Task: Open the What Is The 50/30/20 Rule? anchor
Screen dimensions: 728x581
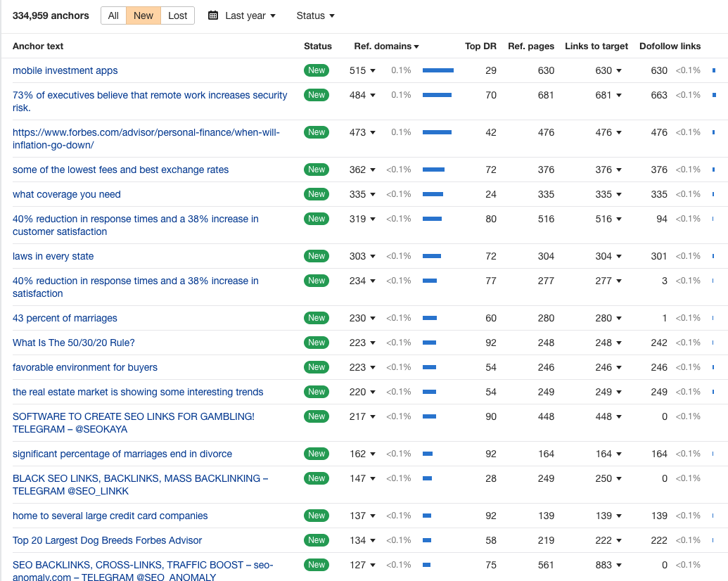Action: (x=74, y=343)
